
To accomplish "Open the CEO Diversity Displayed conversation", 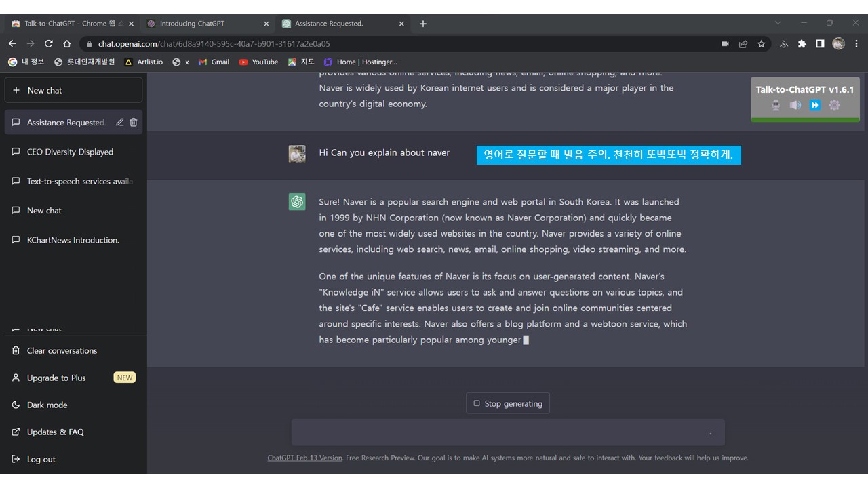I will [x=73, y=152].
